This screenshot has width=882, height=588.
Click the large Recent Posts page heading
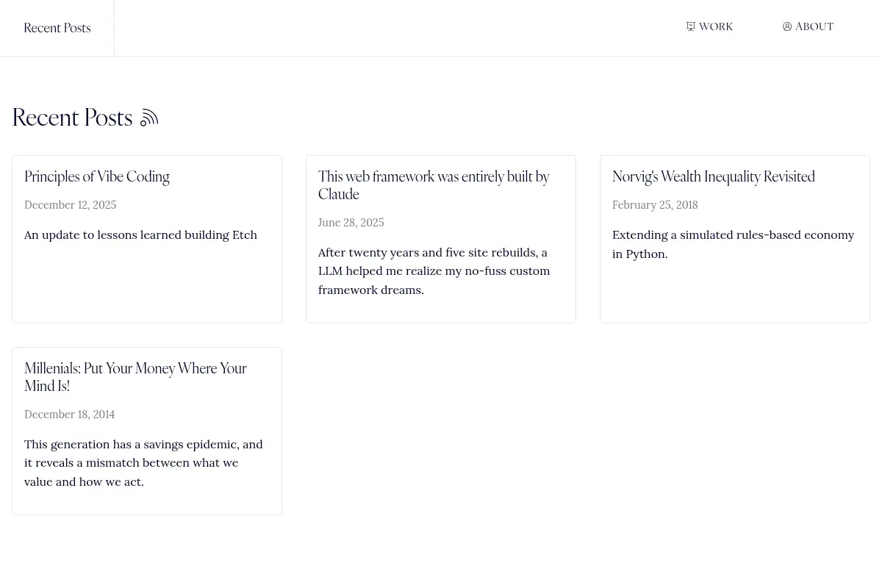pos(72,118)
